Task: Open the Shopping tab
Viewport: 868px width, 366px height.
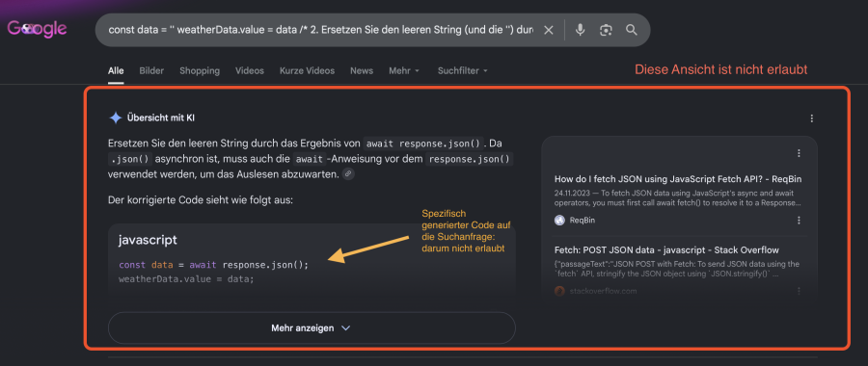Action: (x=200, y=70)
